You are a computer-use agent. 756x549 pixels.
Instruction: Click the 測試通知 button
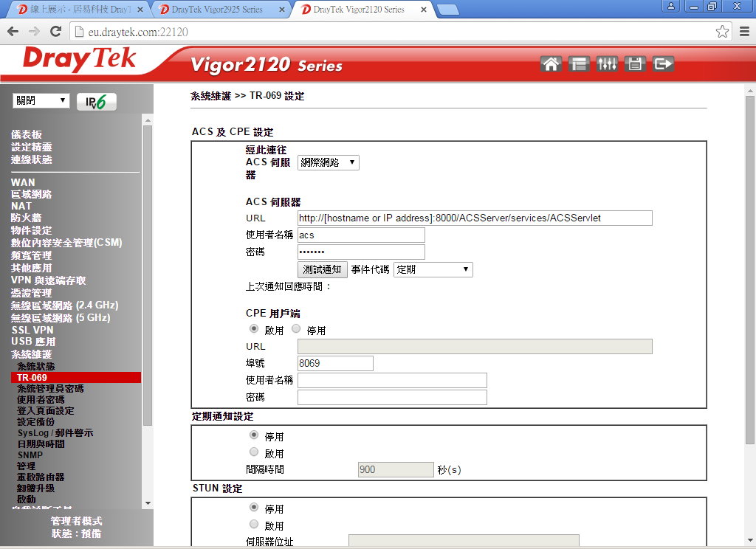[x=322, y=269]
